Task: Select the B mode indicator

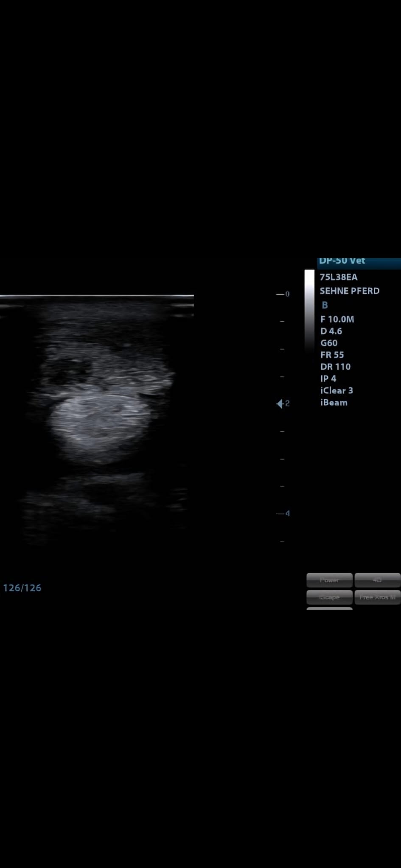Action: (325, 305)
